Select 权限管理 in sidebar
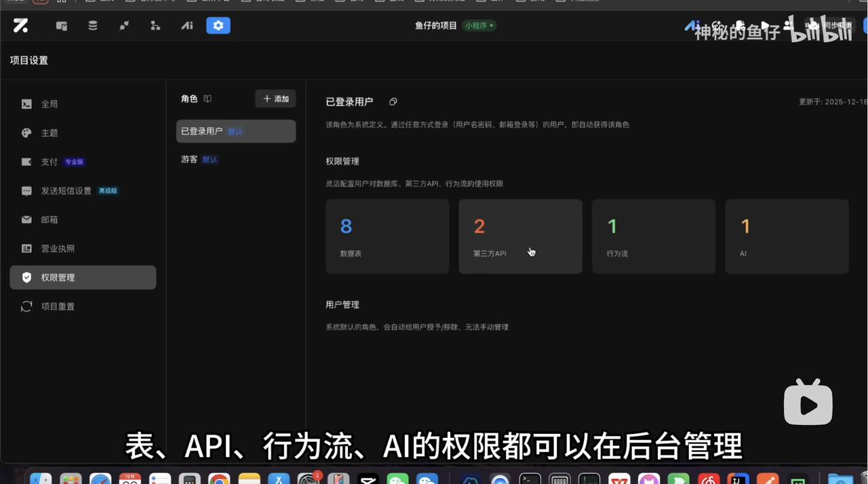The image size is (868, 484). 83,277
